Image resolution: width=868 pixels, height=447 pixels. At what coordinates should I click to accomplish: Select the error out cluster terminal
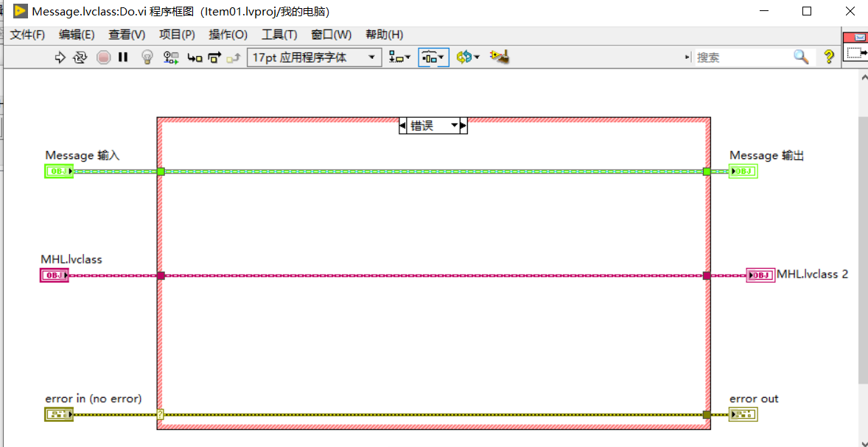click(742, 414)
